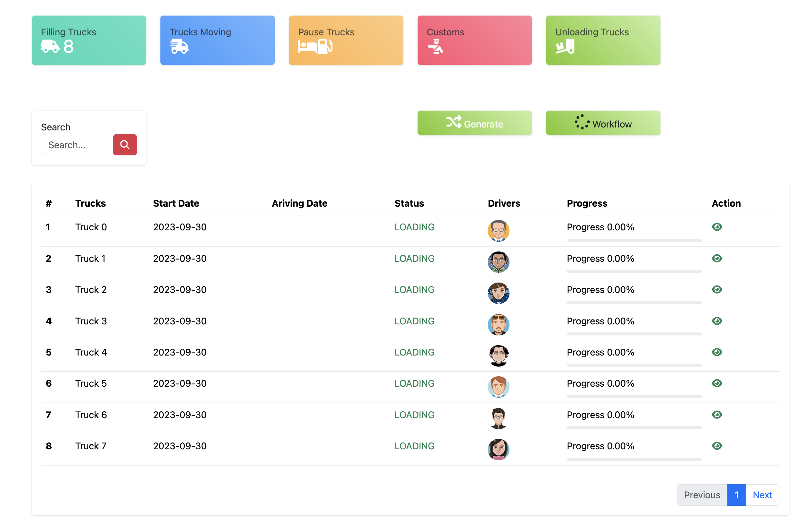Focus the Search text field
The height and width of the screenshot is (532, 804).
pyautogui.click(x=77, y=145)
